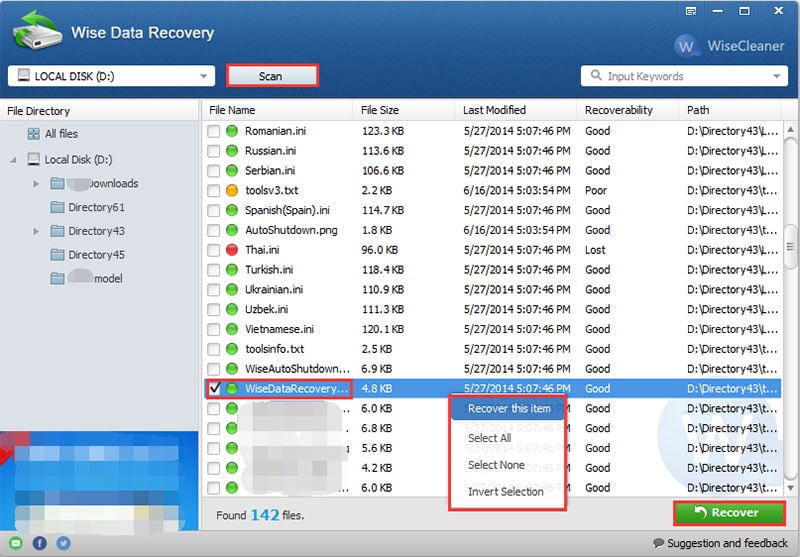This screenshot has width=800, height=557.
Task: Check the Serbian.ini checkbox
Action: 213,171
